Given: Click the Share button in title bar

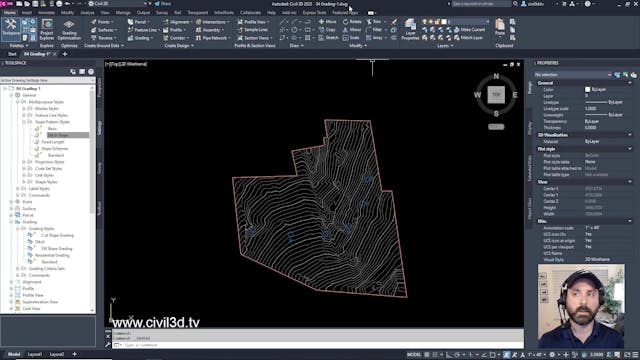Looking at the screenshot, I should point(163,4).
